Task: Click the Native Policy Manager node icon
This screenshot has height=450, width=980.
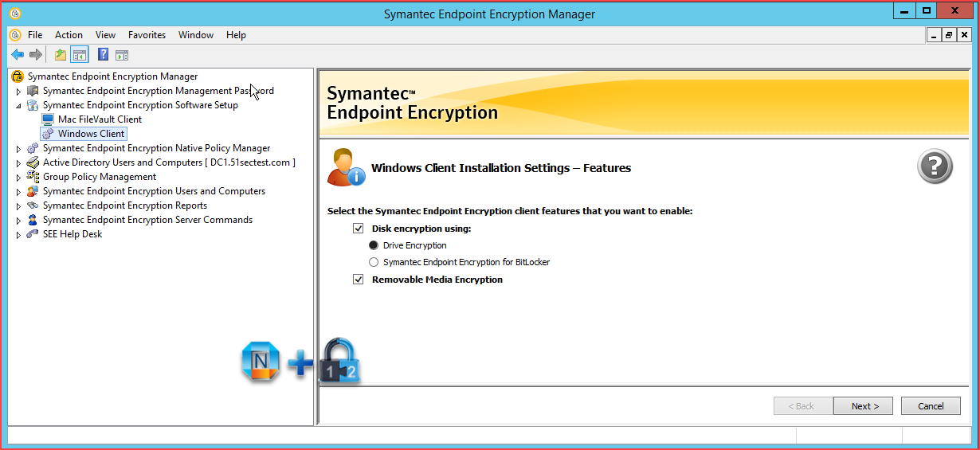Action: coord(33,148)
